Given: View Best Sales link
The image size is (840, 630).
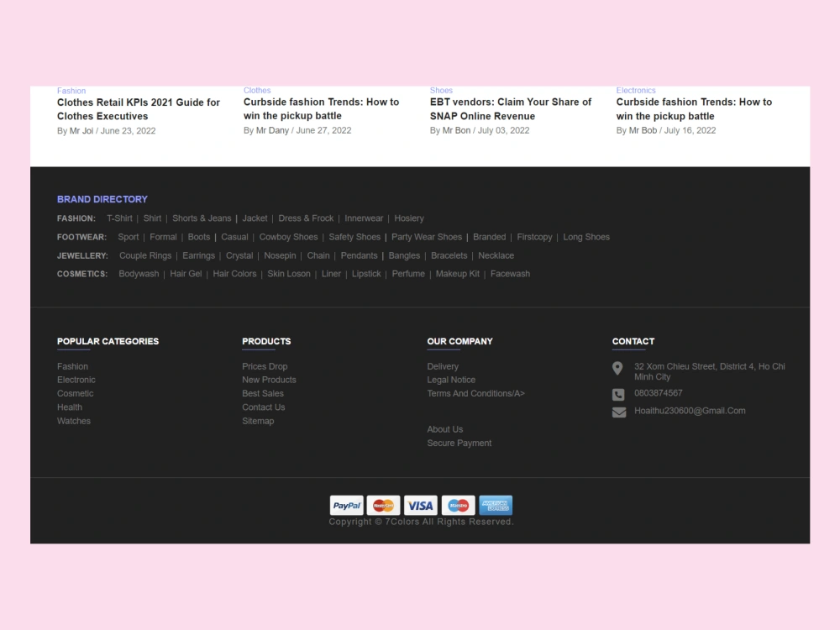Looking at the screenshot, I should 262,393.
